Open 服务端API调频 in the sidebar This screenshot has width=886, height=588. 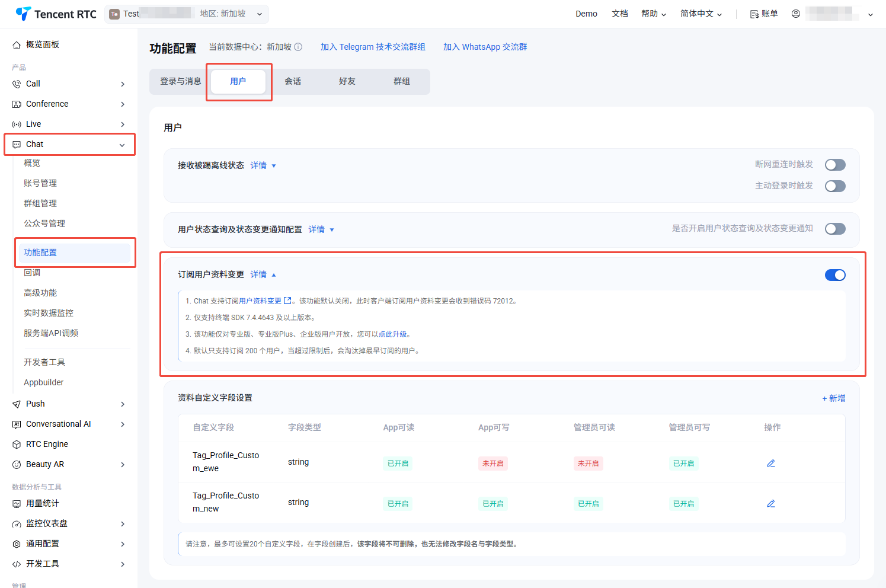[x=51, y=333]
